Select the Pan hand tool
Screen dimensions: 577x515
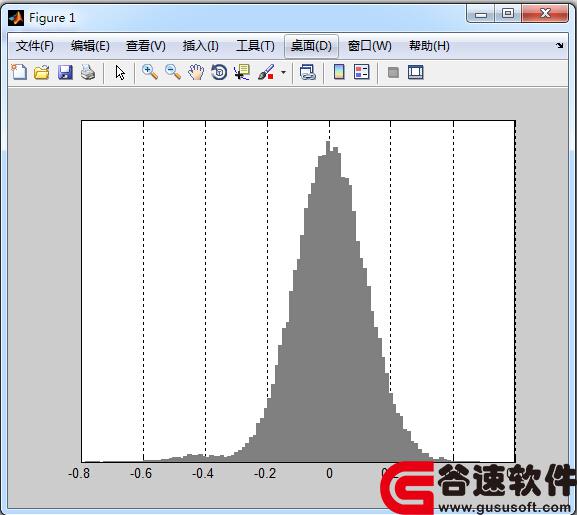(196, 72)
